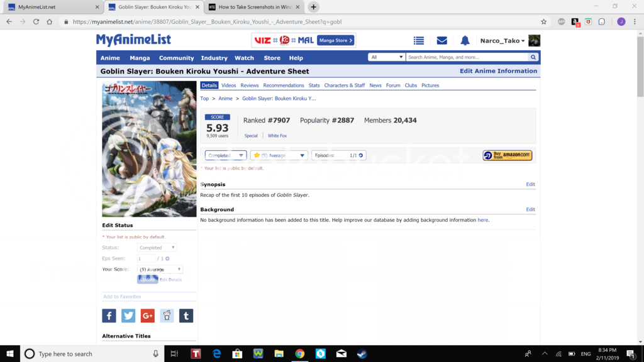The height and width of the screenshot is (362, 644).
Task: Share on Twitter
Action: [x=128, y=315]
